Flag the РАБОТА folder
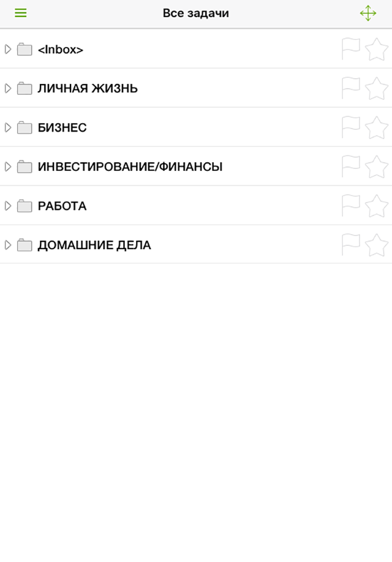 (351, 205)
